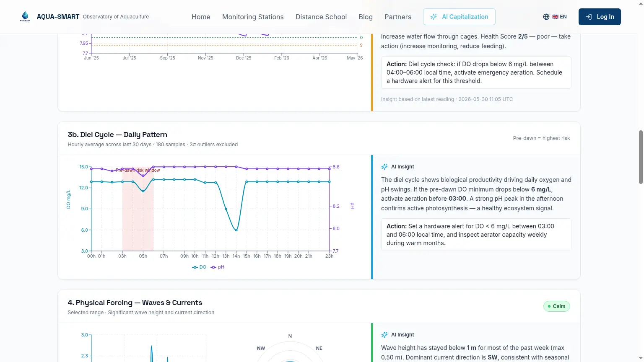Click the "Observatory of Aquaculture" tagline
This screenshot has height=362, width=644.
click(116, 17)
